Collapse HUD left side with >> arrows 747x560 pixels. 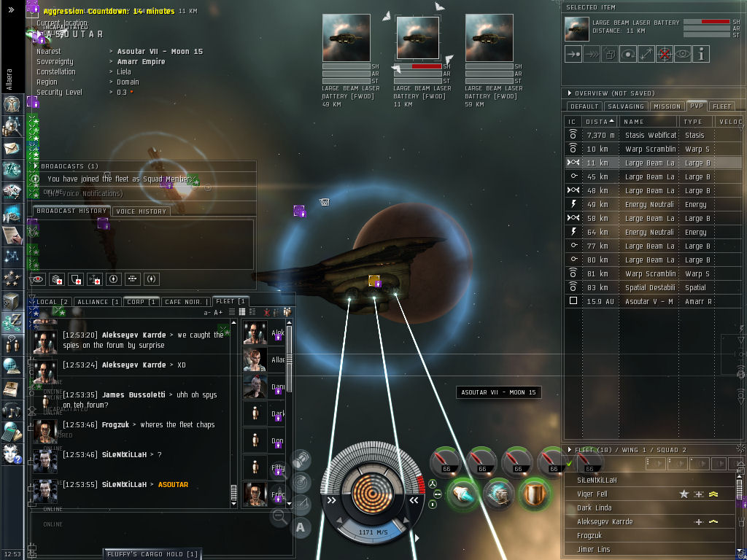(332, 500)
